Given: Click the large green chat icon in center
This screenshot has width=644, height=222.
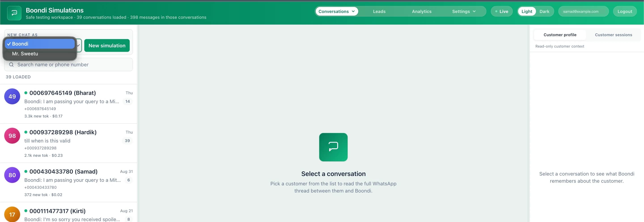Looking at the screenshot, I should click(x=333, y=147).
